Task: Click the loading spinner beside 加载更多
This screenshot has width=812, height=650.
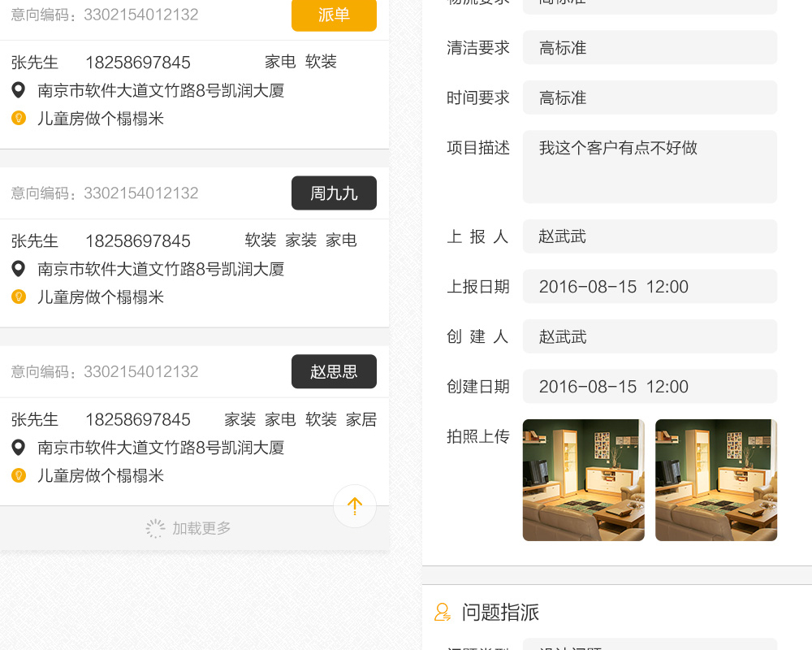Action: pyautogui.click(x=155, y=529)
